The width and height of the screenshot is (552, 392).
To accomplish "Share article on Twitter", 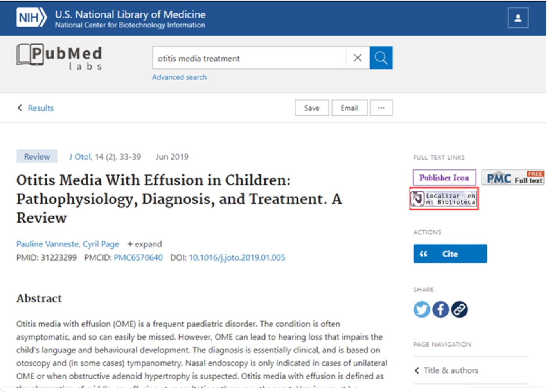I will pyautogui.click(x=421, y=309).
